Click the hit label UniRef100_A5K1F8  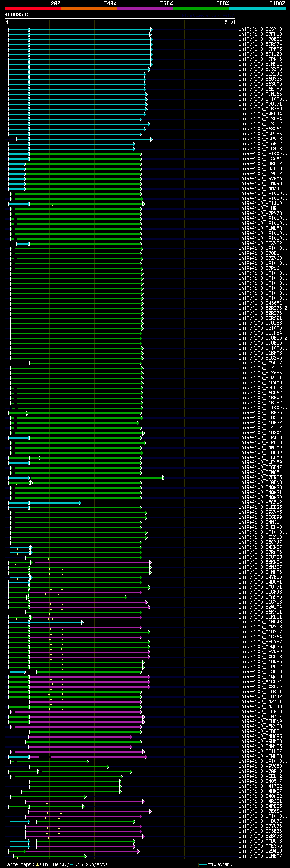[260, 727]
